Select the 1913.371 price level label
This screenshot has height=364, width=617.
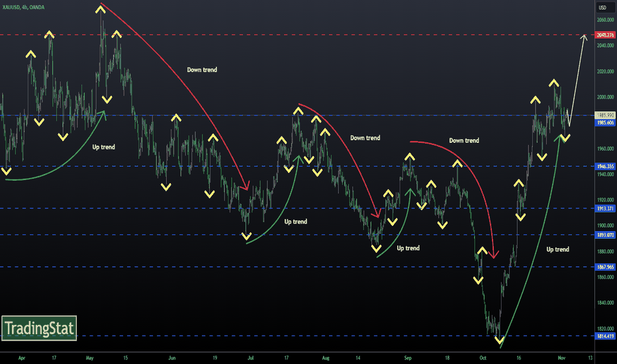[x=605, y=208]
